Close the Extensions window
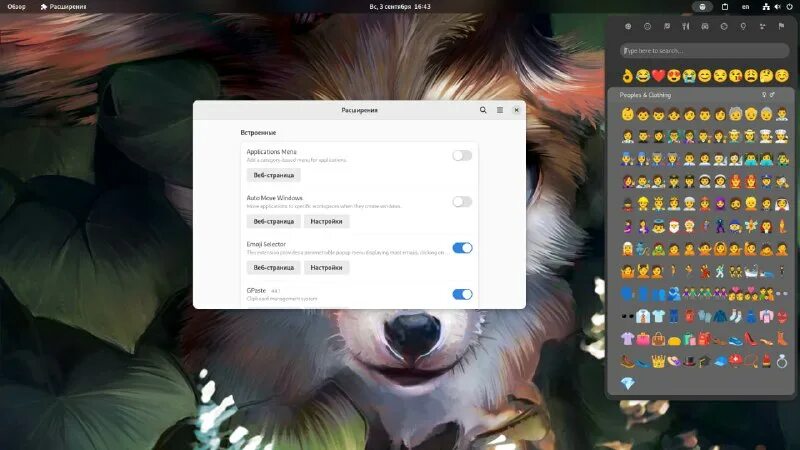The image size is (800, 450). click(x=516, y=110)
